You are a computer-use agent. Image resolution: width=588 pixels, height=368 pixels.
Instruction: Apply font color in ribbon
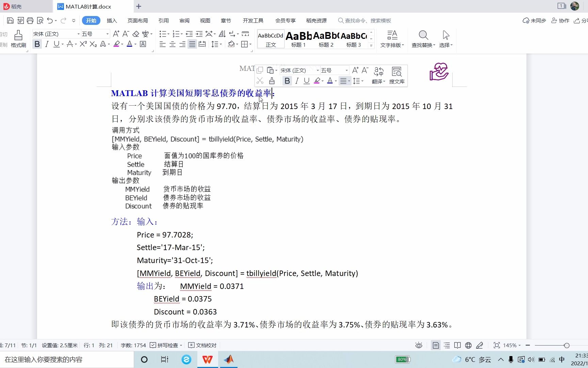click(129, 44)
